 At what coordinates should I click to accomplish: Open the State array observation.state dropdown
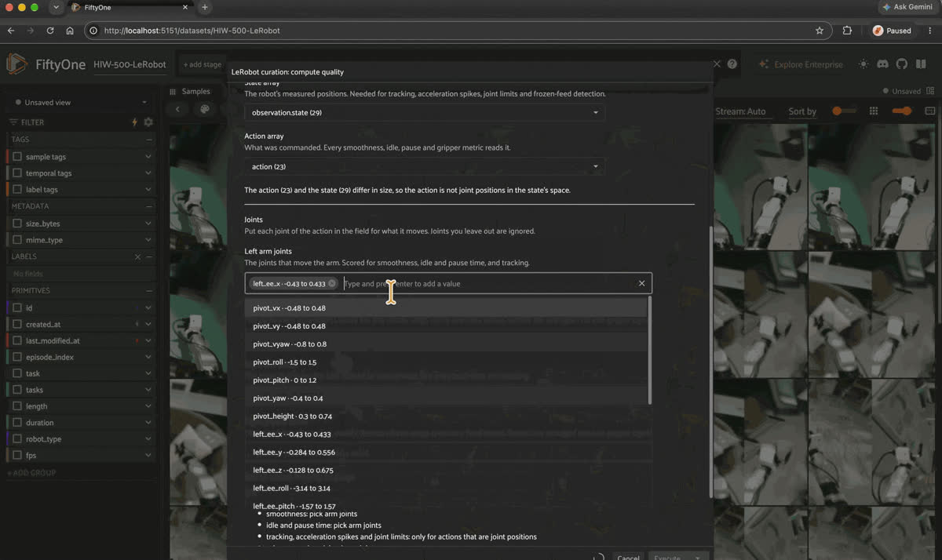tap(425, 113)
